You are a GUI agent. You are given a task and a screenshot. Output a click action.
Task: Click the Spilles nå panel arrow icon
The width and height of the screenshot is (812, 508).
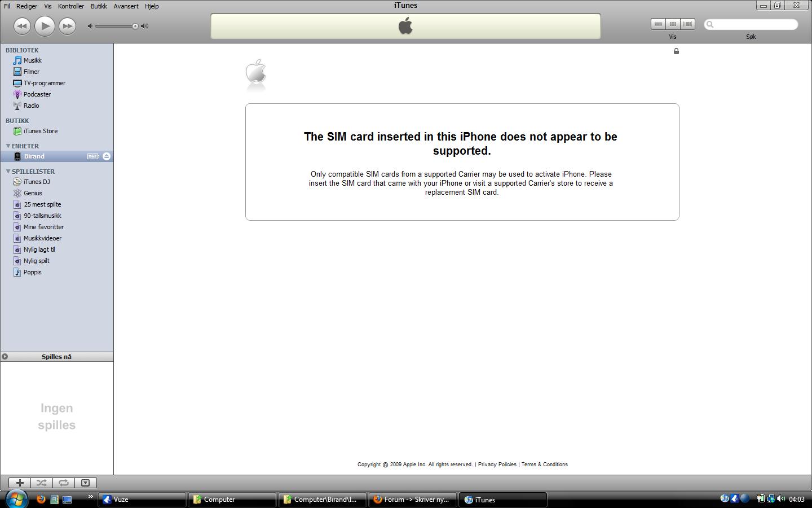click(x=5, y=357)
